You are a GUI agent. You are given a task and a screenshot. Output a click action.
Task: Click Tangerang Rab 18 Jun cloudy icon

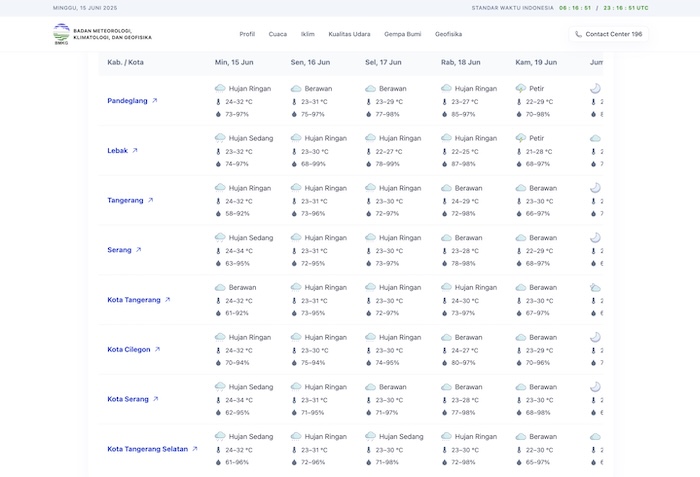(x=446, y=188)
